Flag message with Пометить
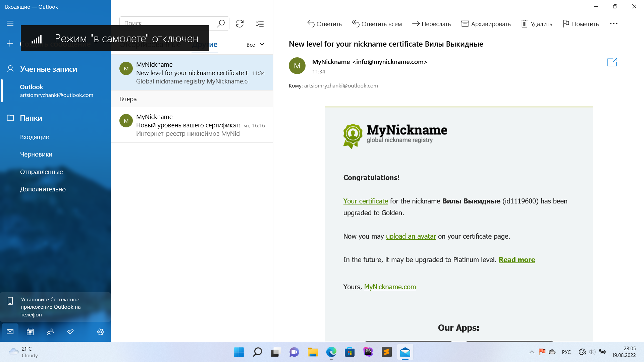This screenshot has height=362, width=644. (581, 24)
